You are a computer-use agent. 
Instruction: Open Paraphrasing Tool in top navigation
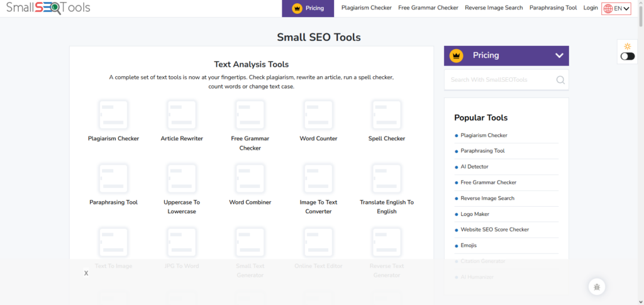point(553,8)
